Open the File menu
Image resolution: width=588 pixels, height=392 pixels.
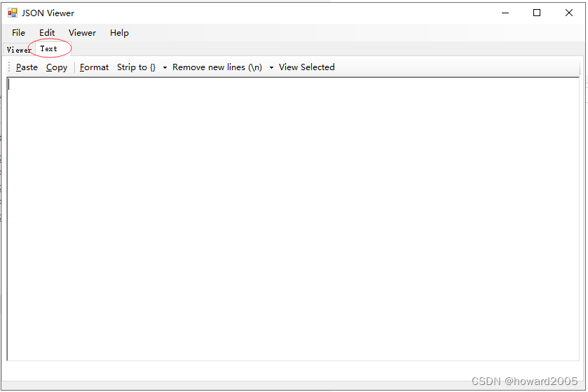[18, 33]
